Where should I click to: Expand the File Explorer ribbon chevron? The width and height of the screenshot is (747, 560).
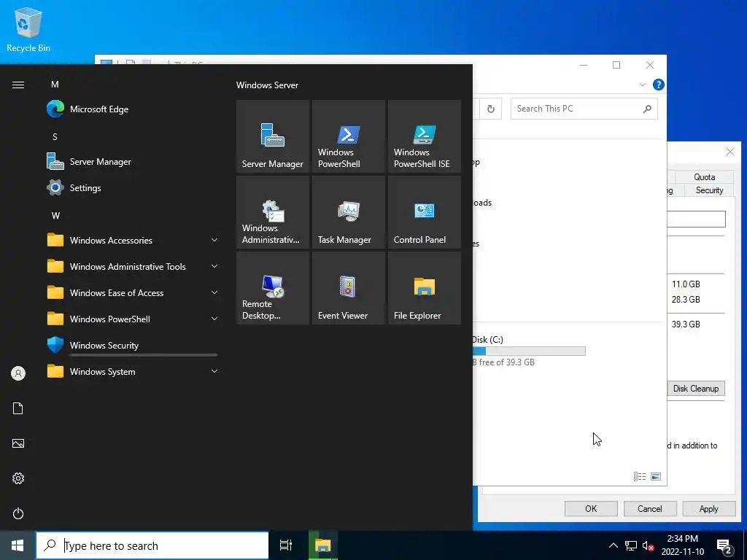coord(642,85)
